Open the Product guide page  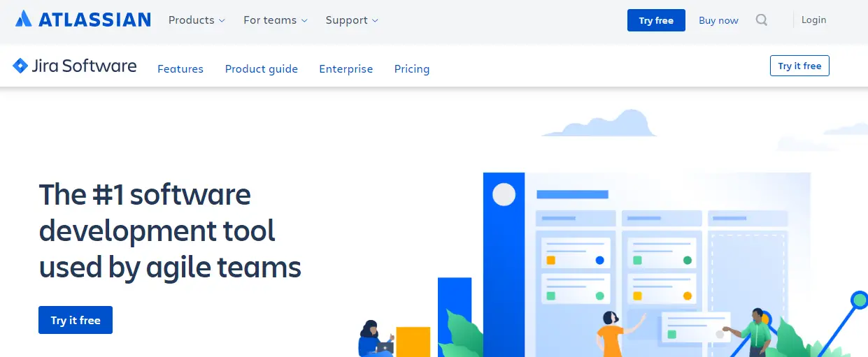click(262, 68)
